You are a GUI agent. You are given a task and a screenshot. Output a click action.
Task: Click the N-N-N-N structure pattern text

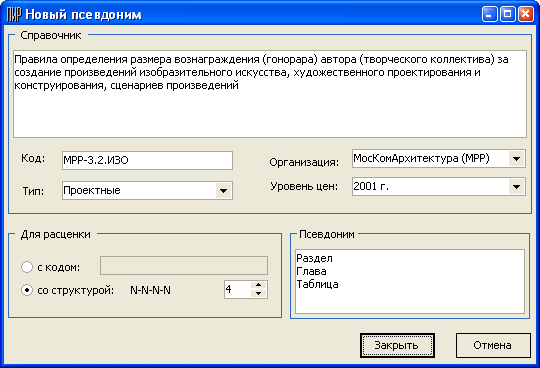click(150, 290)
